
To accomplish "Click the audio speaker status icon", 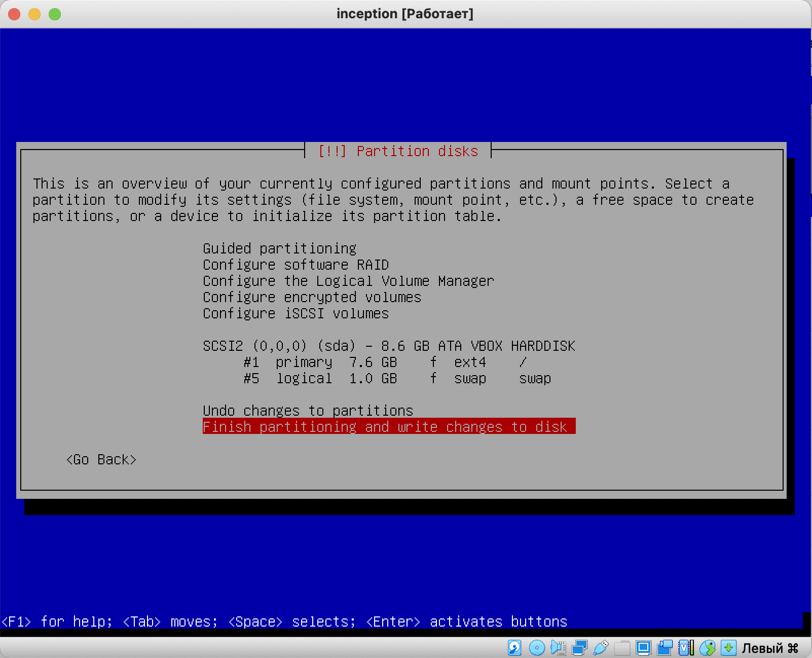I will pos(558,647).
